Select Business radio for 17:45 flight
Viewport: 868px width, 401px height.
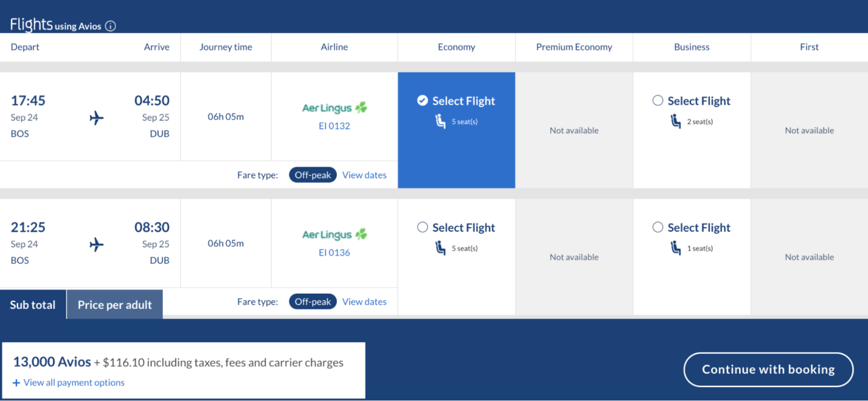coord(658,101)
